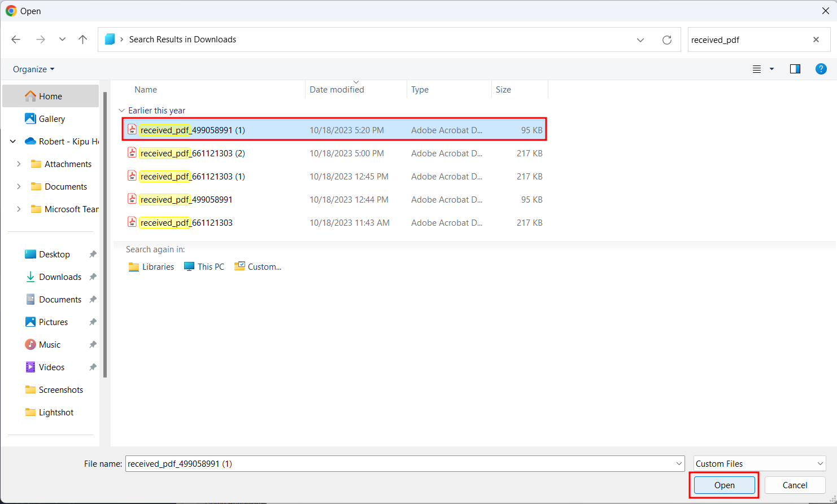This screenshot has width=837, height=504.
Task: Open recent locations dropdown arrow
Action: click(62, 40)
